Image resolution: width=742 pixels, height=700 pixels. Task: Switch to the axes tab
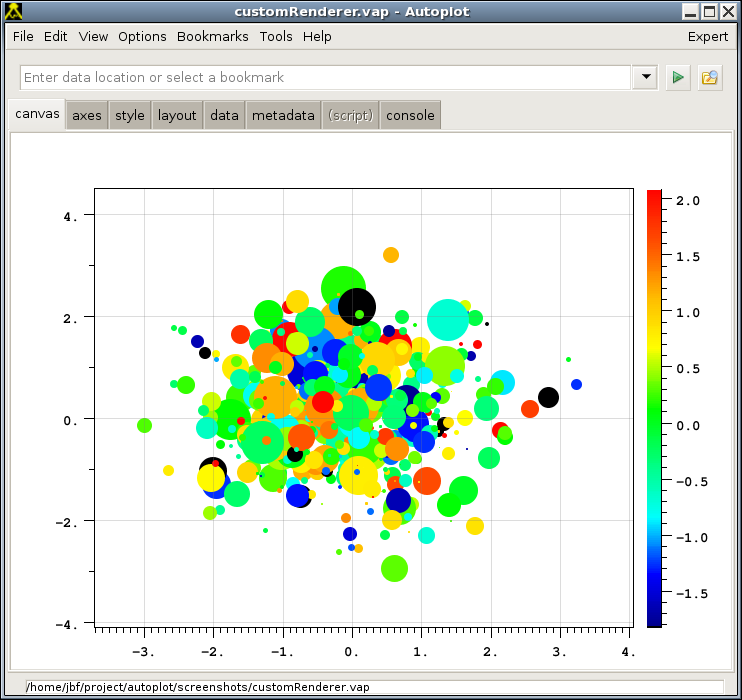pyautogui.click(x=87, y=115)
